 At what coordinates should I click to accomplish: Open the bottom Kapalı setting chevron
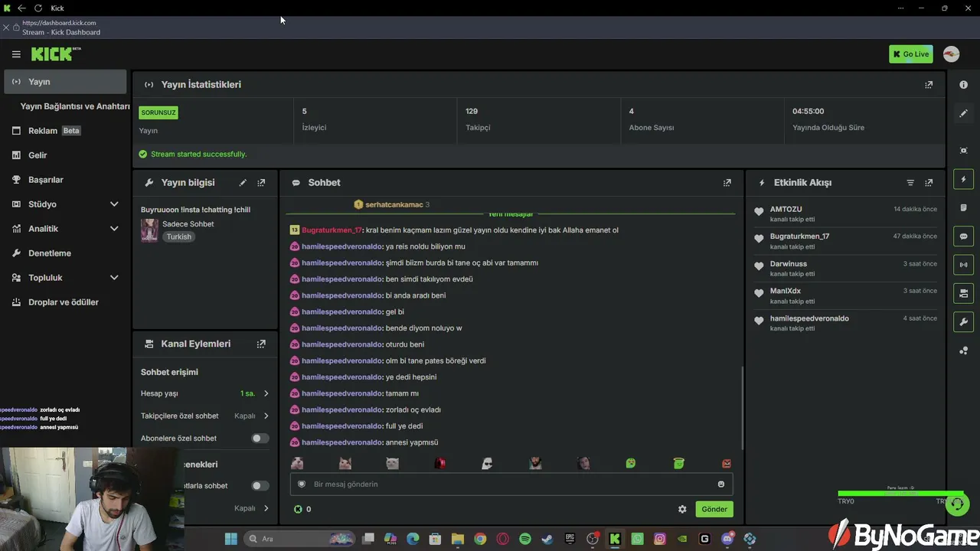coord(266,508)
